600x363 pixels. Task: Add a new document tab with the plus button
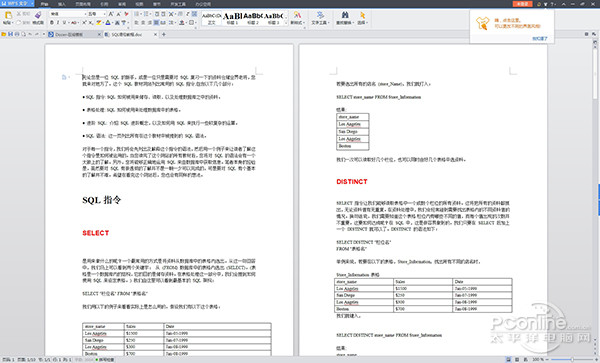tap(164, 34)
